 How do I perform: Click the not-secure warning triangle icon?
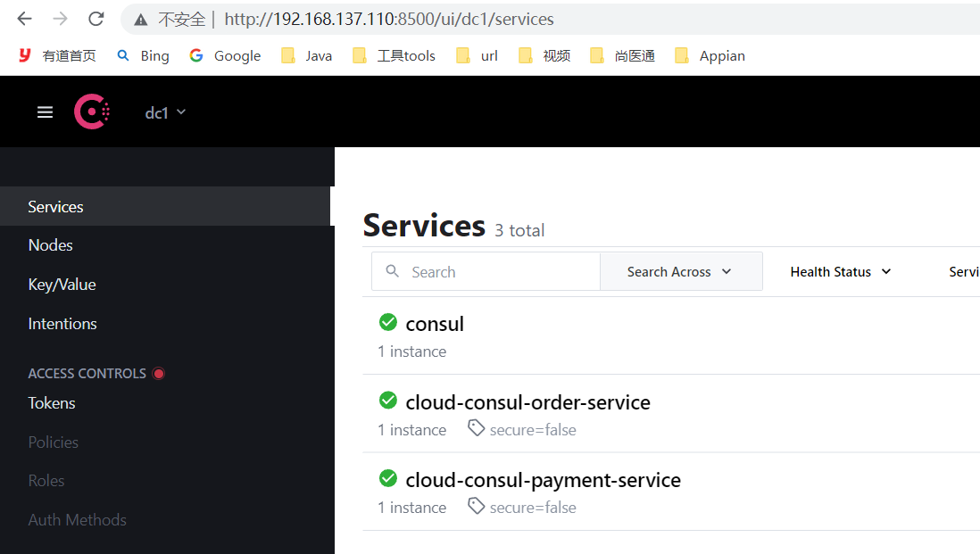[x=141, y=20]
